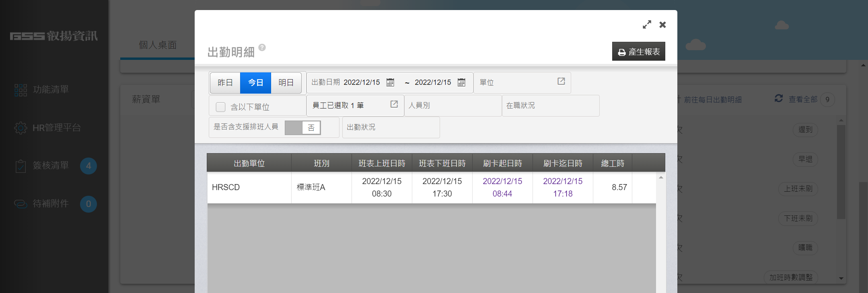The image size is (868, 293).
Task: Click the help icon beside 出勤明細
Action: 262,47
